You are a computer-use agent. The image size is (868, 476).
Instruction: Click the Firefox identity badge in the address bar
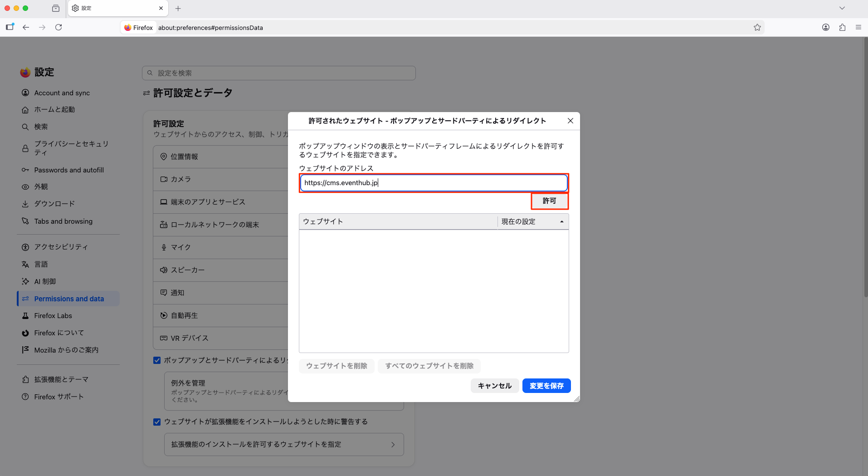coord(139,28)
